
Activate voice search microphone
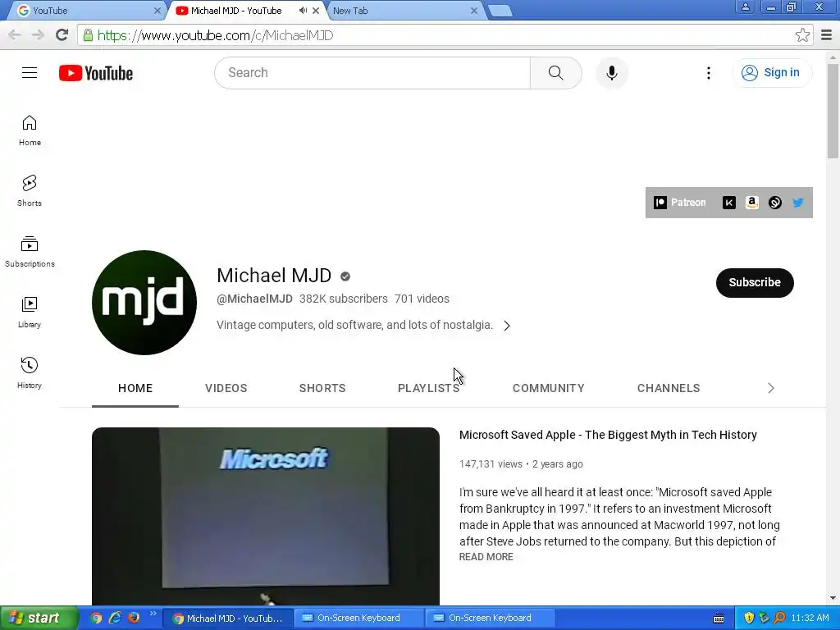point(611,73)
